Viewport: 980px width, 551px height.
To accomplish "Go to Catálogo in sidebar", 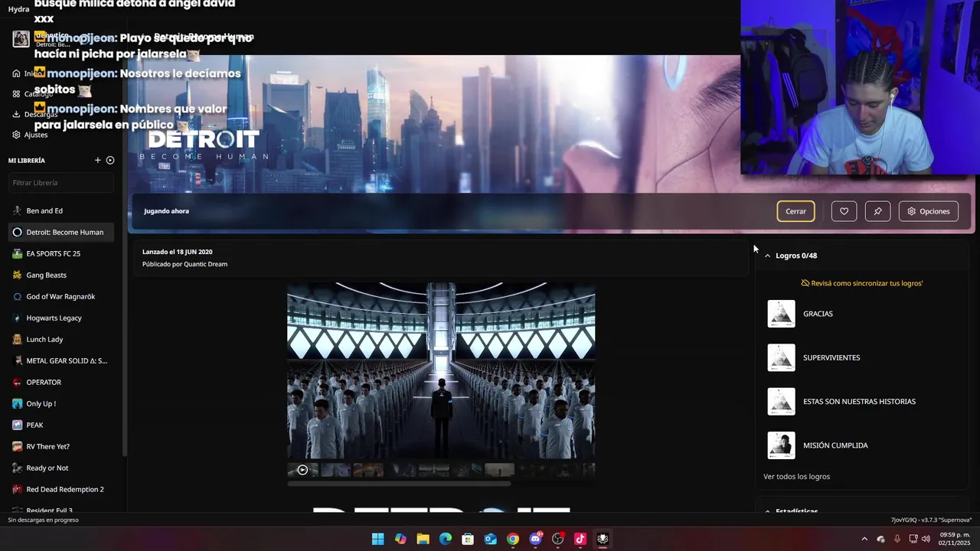I will pyautogui.click(x=32, y=94).
